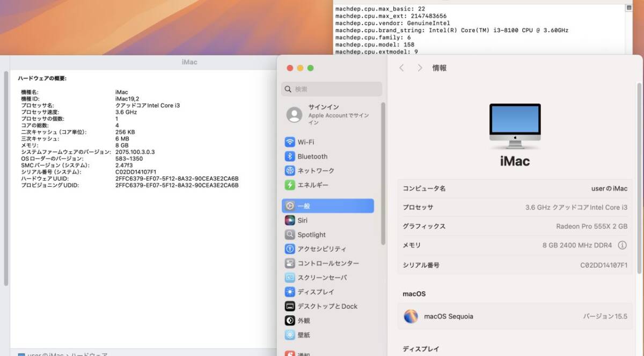Select the スクリーンセーバ icon
644x356 pixels.
pos(290,278)
